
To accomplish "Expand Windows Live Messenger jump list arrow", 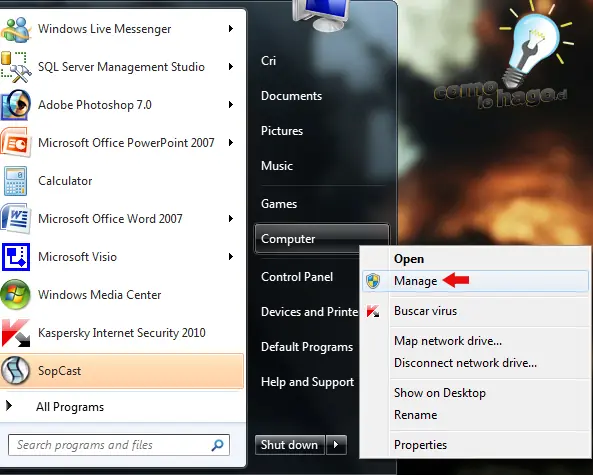I will pos(231,29).
